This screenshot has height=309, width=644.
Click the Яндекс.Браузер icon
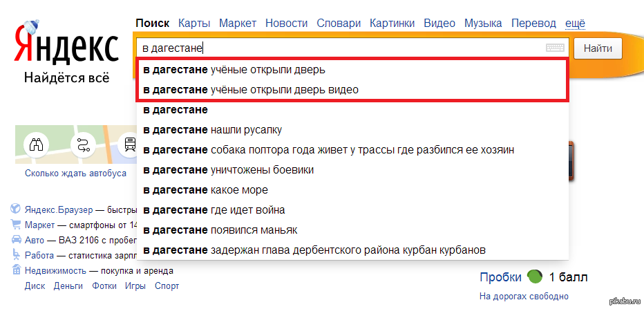[15, 209]
